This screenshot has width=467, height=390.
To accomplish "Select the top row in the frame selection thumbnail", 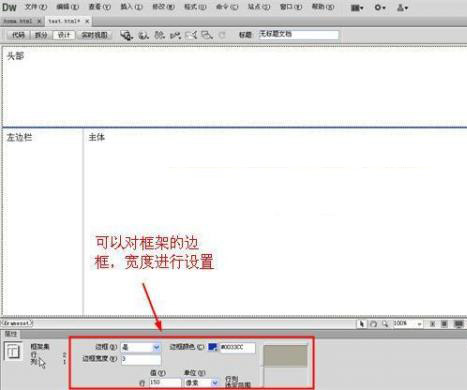I will (x=285, y=356).
